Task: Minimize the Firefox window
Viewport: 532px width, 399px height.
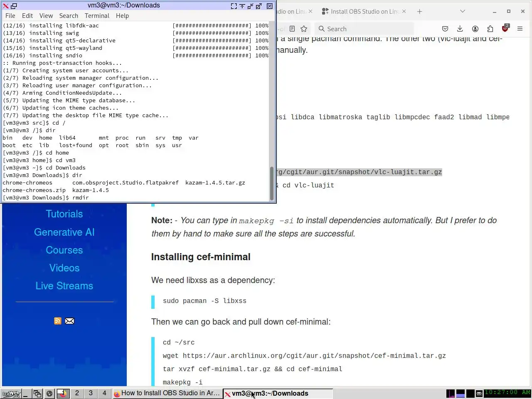Action: [494, 12]
